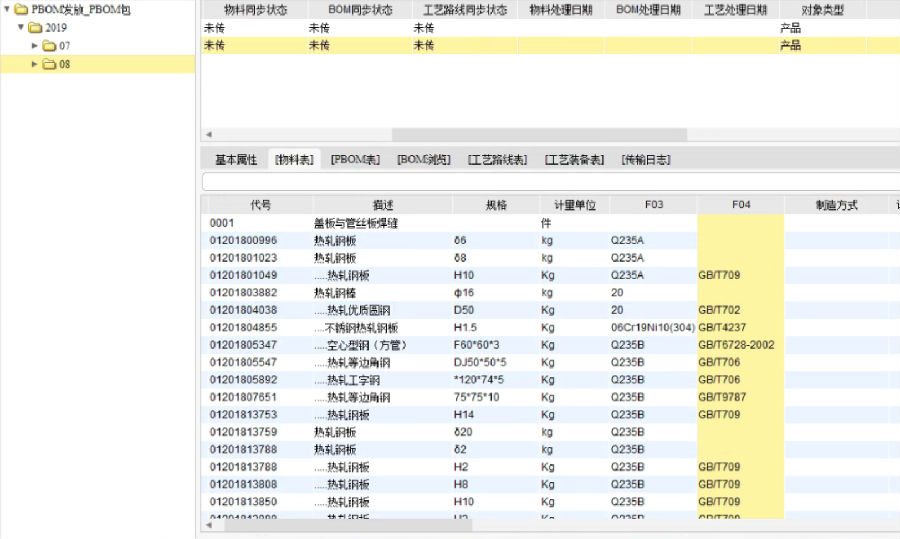Switch to the [BOM浏览] tab
The image size is (900, 539).
tap(423, 160)
